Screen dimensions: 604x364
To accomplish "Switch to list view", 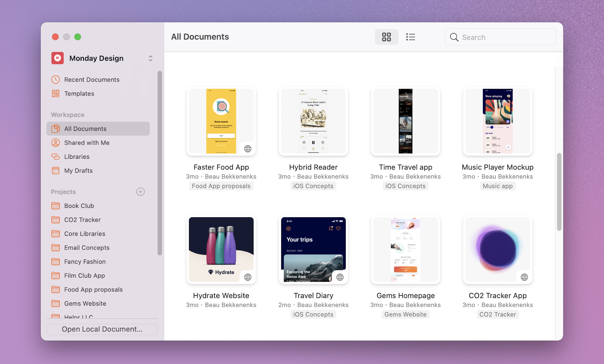I will coord(411,37).
